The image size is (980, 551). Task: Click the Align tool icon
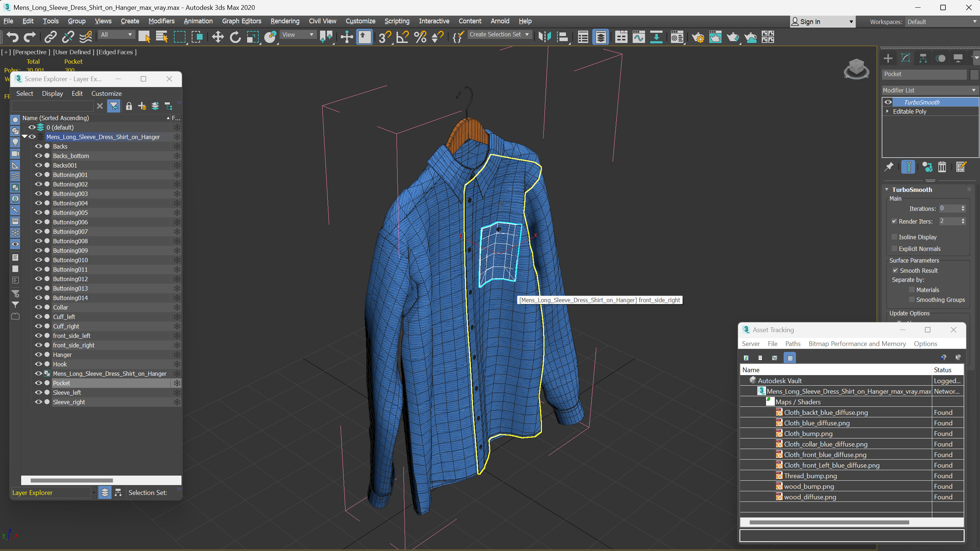coord(563,37)
